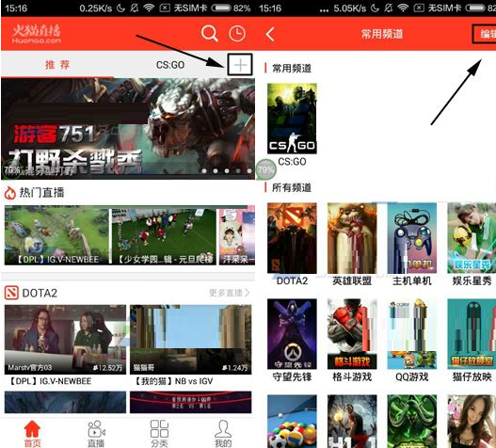The height and width of the screenshot is (448, 496).
Task: Select the 守望先锋 channel cover
Action: coord(292,334)
